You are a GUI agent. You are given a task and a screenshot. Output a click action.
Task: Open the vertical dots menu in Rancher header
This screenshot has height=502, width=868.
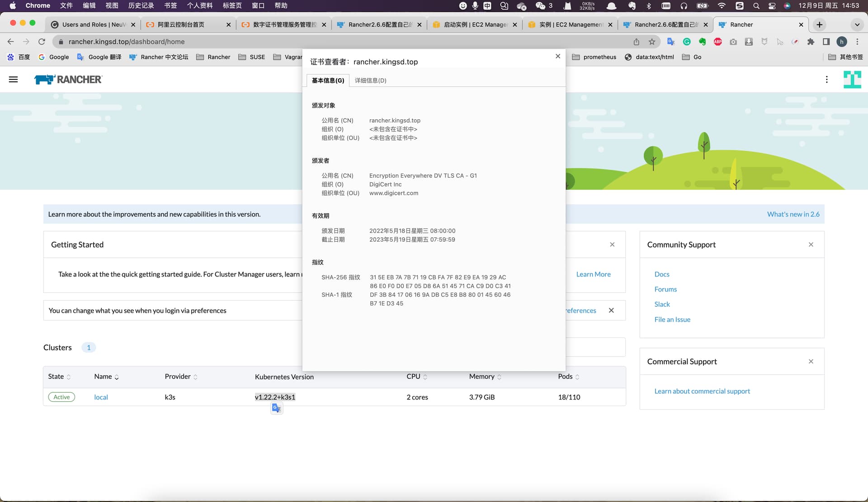point(827,80)
